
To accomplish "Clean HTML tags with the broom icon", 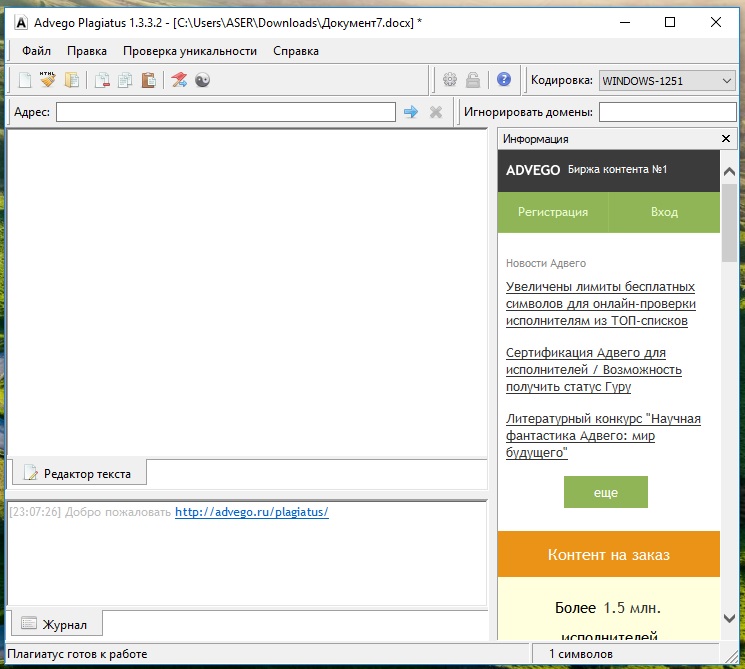I will [48, 80].
